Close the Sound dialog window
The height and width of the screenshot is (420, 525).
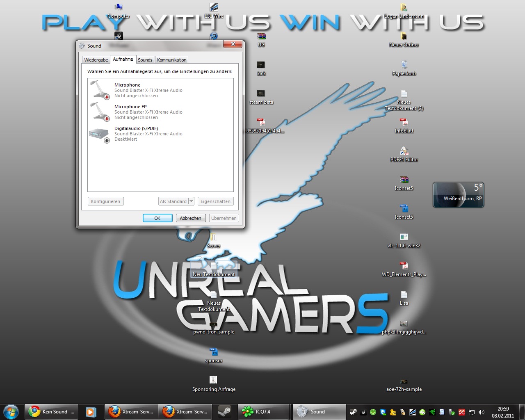point(233,44)
